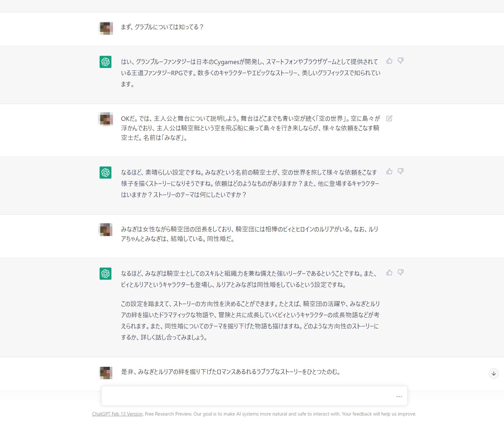
Task: Click the message 是非、みなぎとルリアの絆を掘り下げた
Action: pos(230,372)
